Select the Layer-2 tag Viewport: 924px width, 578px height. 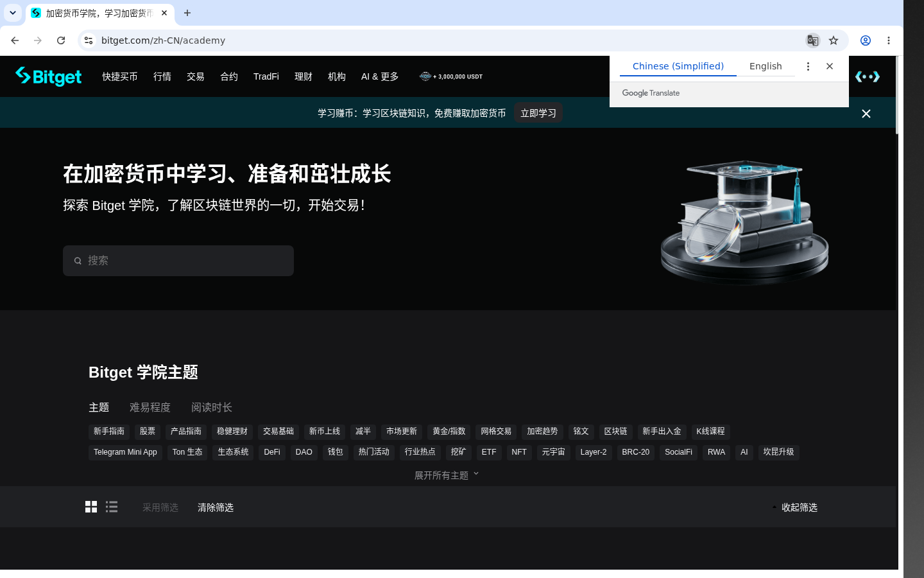(x=594, y=452)
